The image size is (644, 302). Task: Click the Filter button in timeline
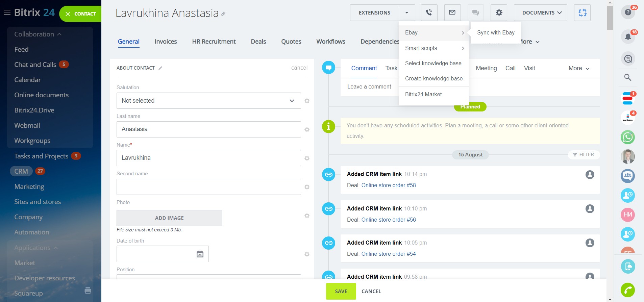[584, 155]
